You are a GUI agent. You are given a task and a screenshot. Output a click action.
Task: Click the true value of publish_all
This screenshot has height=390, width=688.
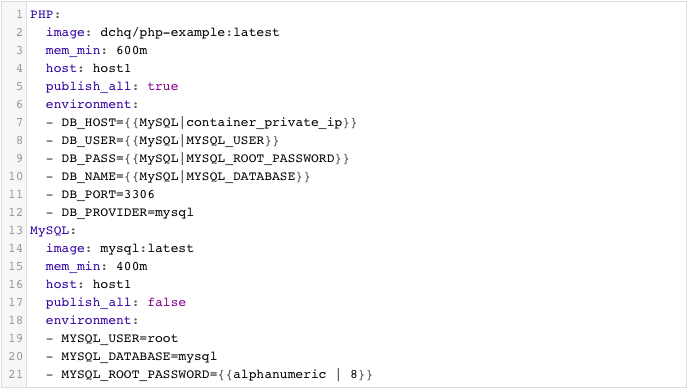tap(163, 86)
